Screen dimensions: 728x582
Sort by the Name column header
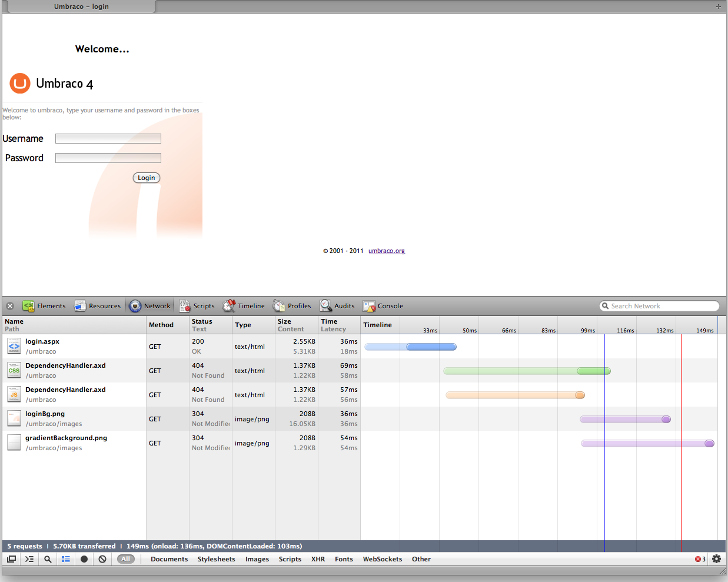coord(74,325)
